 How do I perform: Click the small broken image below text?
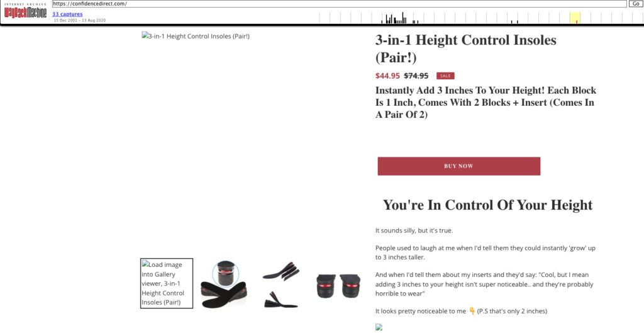point(379,327)
